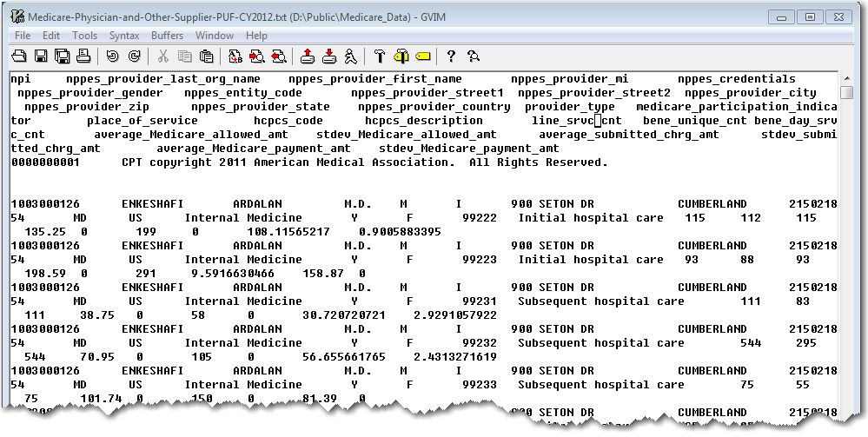Open the Find and Replace icon
The height and width of the screenshot is (437, 868).
tap(235, 56)
